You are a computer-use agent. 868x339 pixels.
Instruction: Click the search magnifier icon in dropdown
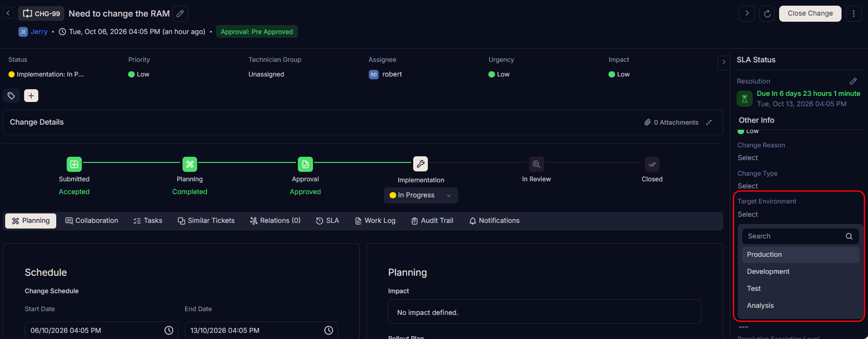click(x=849, y=236)
